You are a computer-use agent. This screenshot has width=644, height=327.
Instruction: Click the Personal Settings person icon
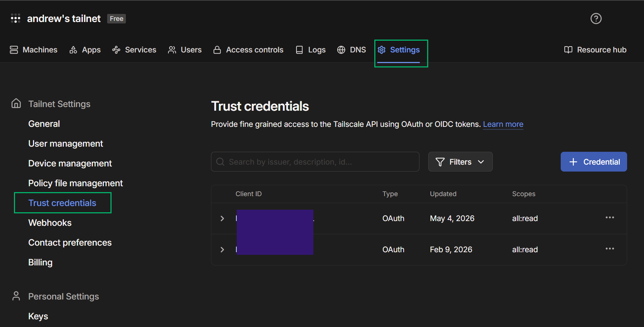coord(16,296)
